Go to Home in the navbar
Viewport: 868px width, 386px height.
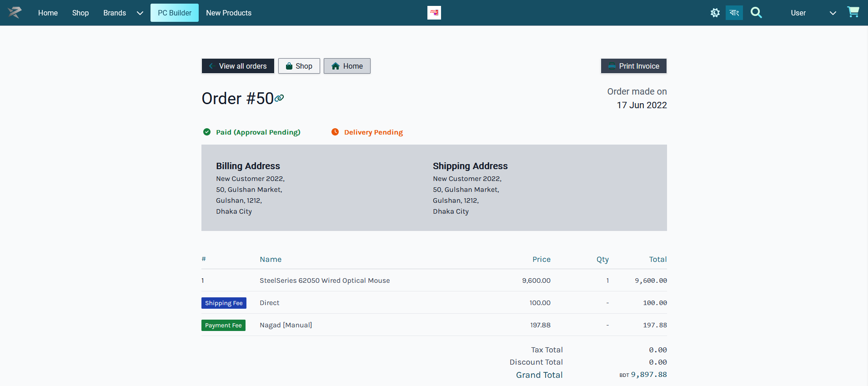pyautogui.click(x=48, y=13)
